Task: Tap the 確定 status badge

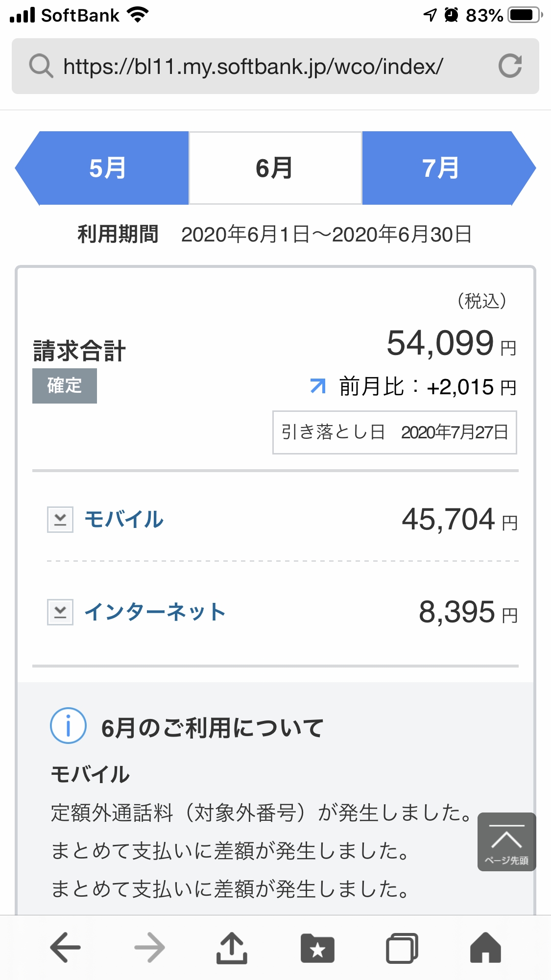Action: [65, 386]
